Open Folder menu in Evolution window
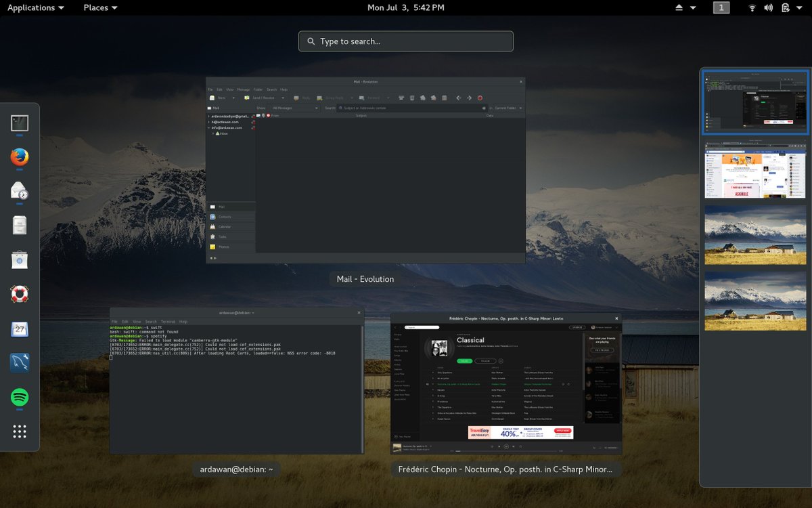The width and height of the screenshot is (812, 508). click(x=258, y=89)
